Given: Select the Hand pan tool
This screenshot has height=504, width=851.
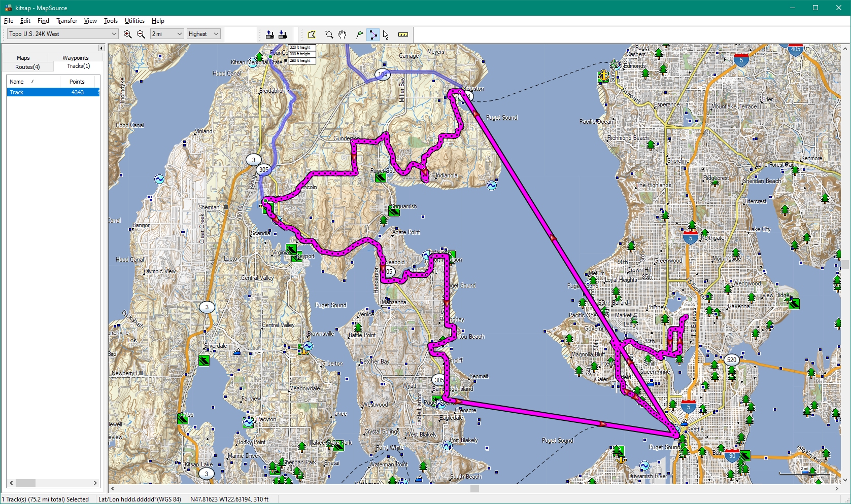Looking at the screenshot, I should tap(343, 34).
